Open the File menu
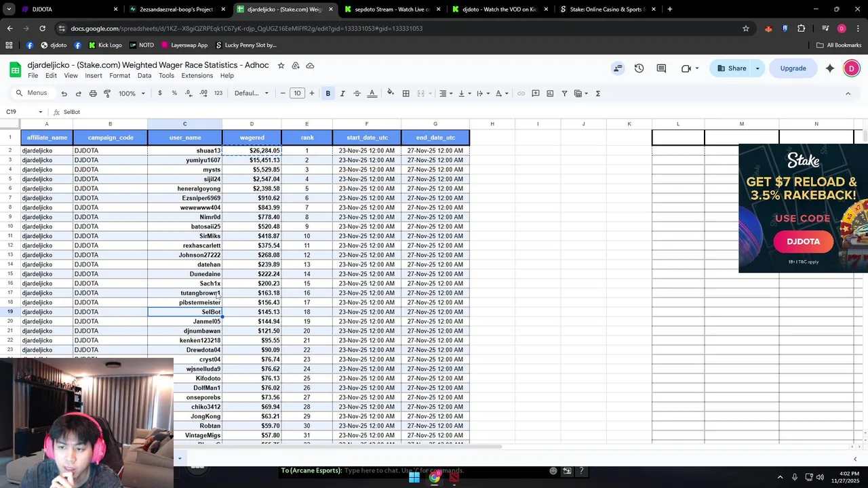The width and height of the screenshot is (868, 488). tap(33, 76)
